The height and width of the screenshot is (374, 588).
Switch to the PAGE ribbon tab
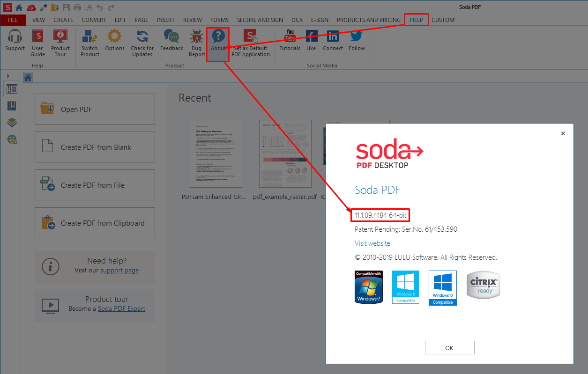pos(141,20)
